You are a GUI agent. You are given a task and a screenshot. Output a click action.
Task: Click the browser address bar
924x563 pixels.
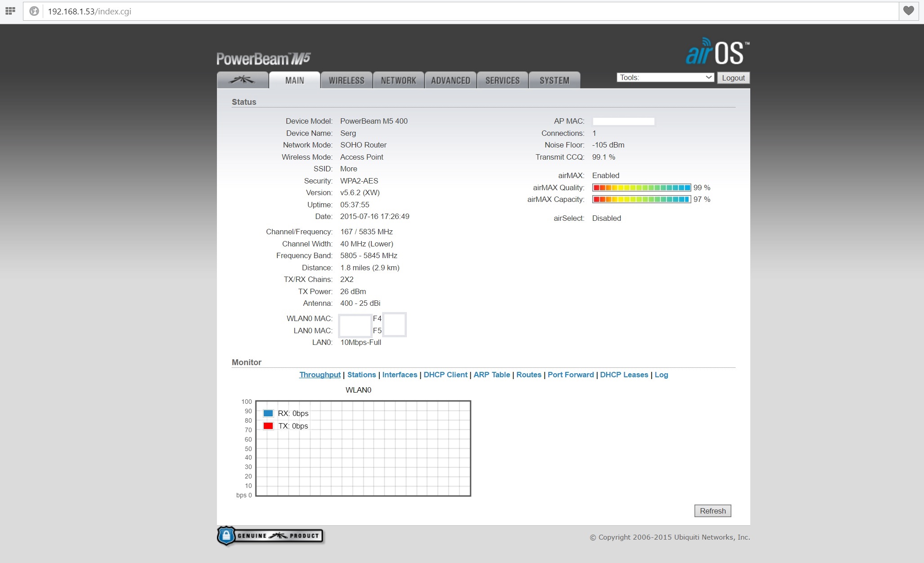[450, 11]
